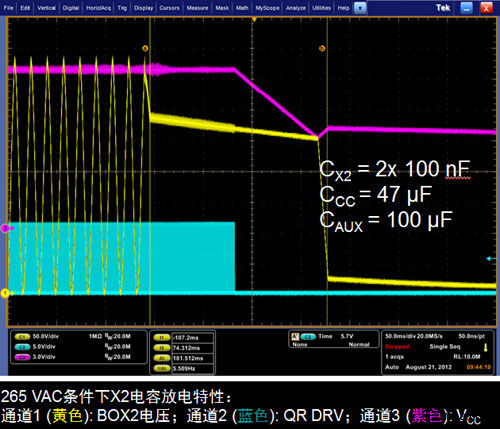
Task: Select cursor 'b' handle on waveform
Action: pyautogui.click(x=322, y=49)
